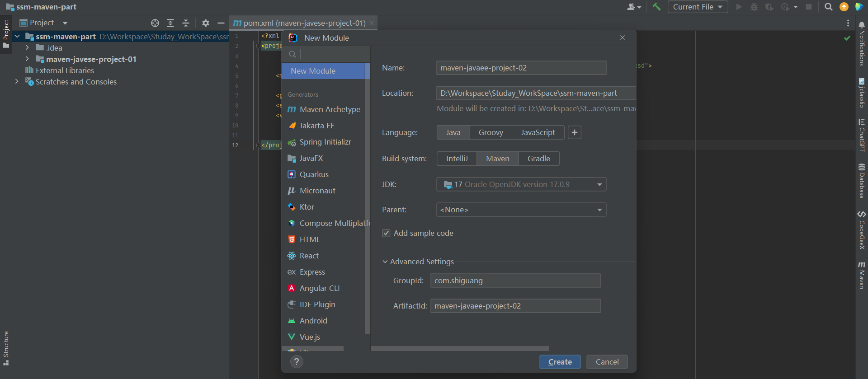The height and width of the screenshot is (379, 868).
Task: Select opened file locate target icon
Action: [155, 23]
